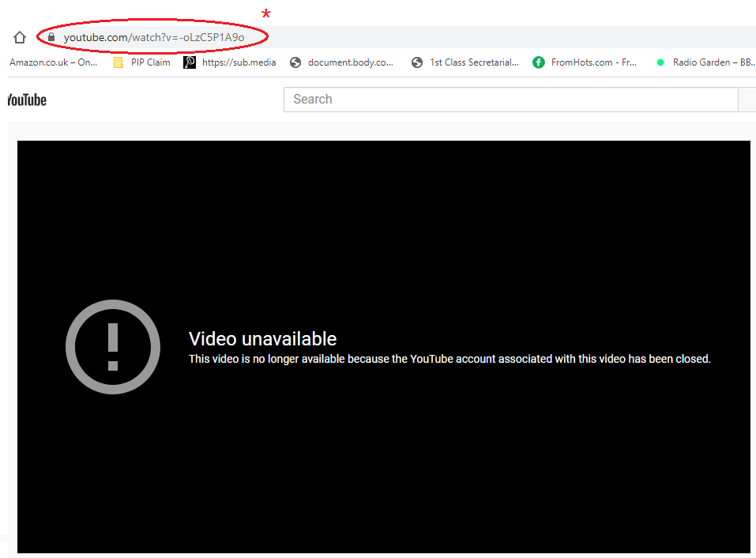The height and width of the screenshot is (558, 756).
Task: Click the grey exclamation mark error icon
Action: click(113, 347)
